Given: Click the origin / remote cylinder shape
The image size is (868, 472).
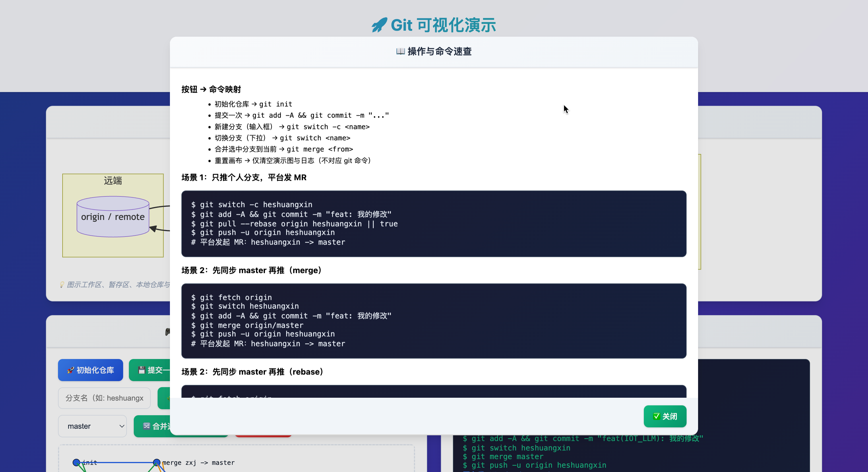Looking at the screenshot, I should pos(113,217).
